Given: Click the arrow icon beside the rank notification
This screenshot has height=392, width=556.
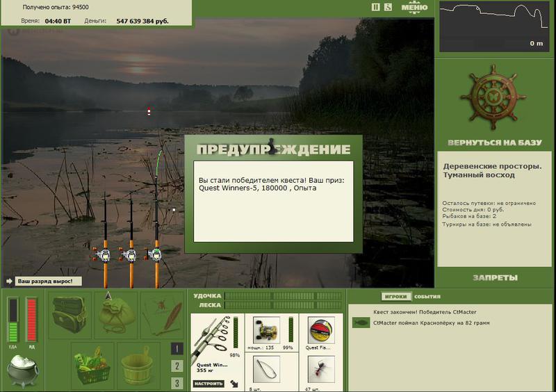Looking at the screenshot, I should click(x=9, y=281).
